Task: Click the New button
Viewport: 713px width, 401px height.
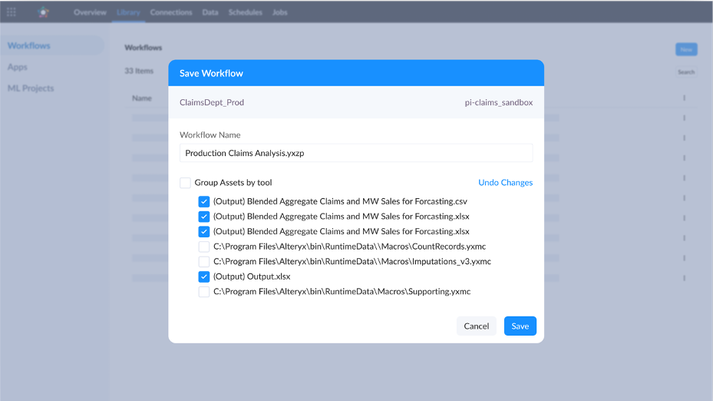Action: pos(686,49)
